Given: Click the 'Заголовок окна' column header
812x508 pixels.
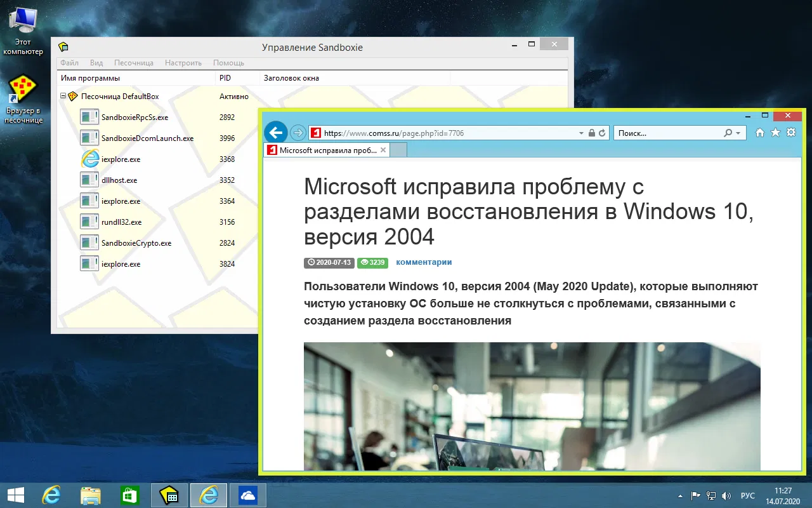Looking at the screenshot, I should 355,78.
